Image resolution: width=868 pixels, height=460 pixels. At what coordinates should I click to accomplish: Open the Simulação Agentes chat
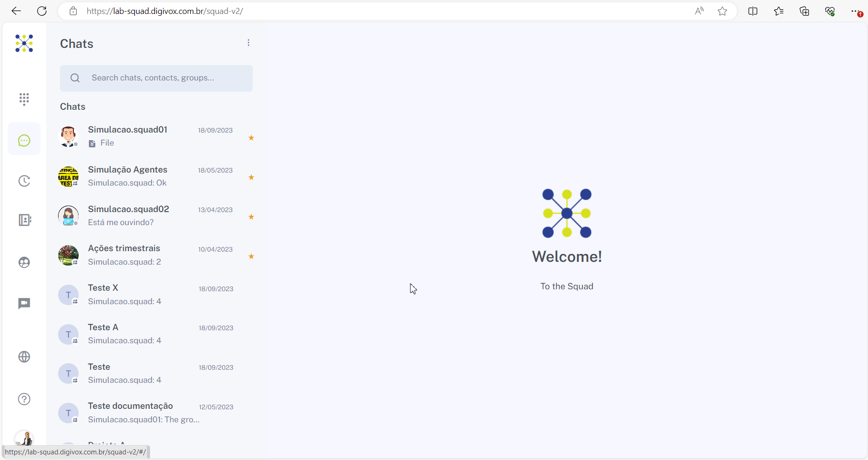point(156,176)
